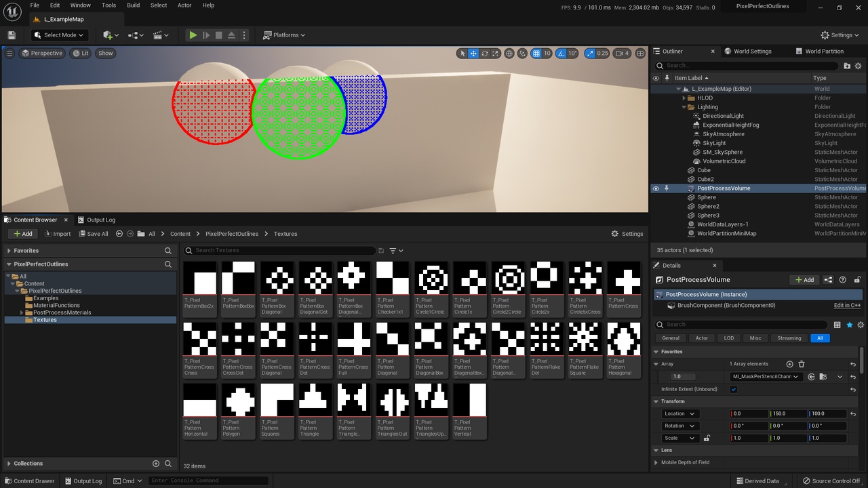Image resolution: width=868 pixels, height=488 pixels.
Task: Click the Import button
Action: coord(58,234)
